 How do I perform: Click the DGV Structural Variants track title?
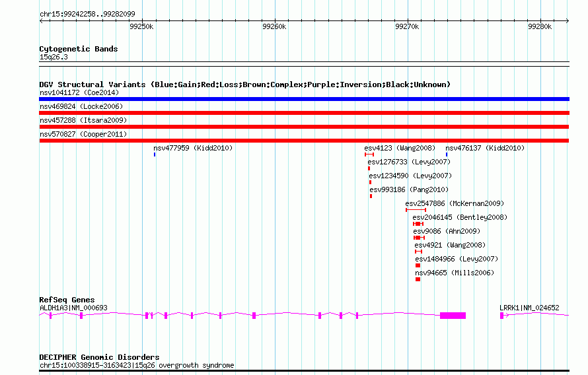245,85
